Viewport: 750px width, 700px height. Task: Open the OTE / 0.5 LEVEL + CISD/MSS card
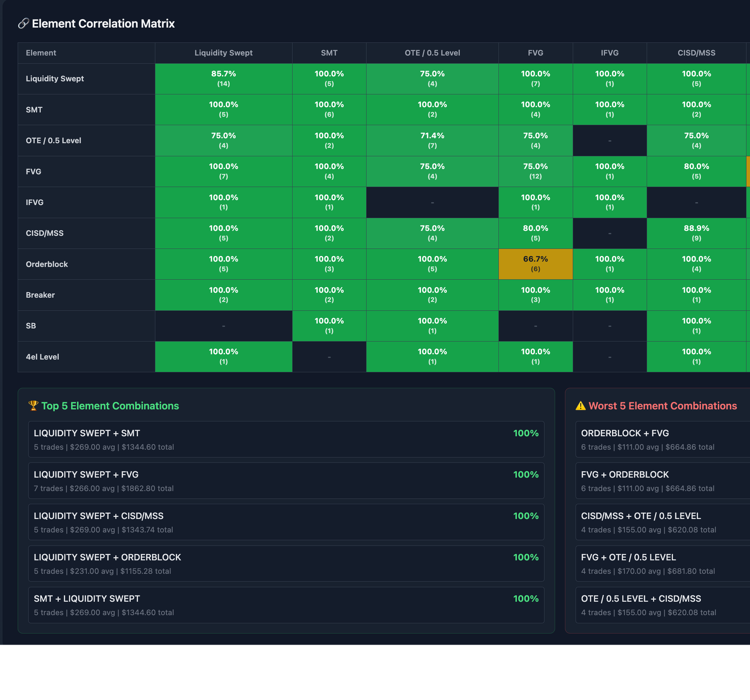[663, 605]
